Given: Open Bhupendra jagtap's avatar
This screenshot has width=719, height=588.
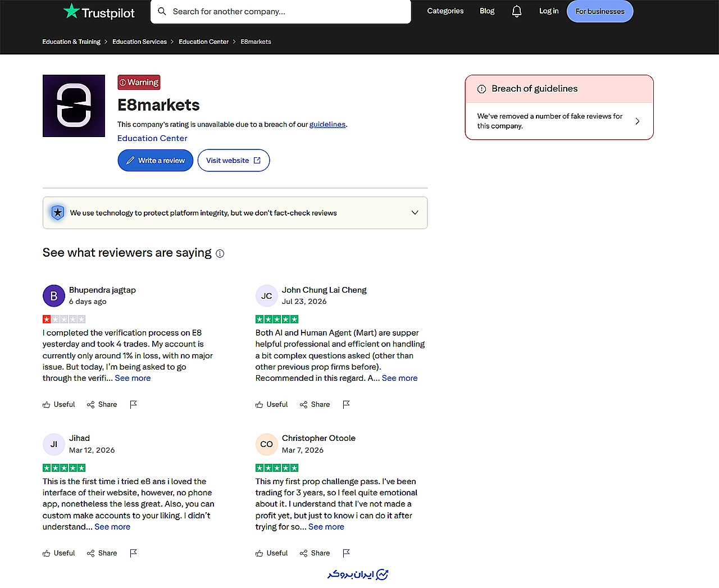Looking at the screenshot, I should click(x=54, y=296).
